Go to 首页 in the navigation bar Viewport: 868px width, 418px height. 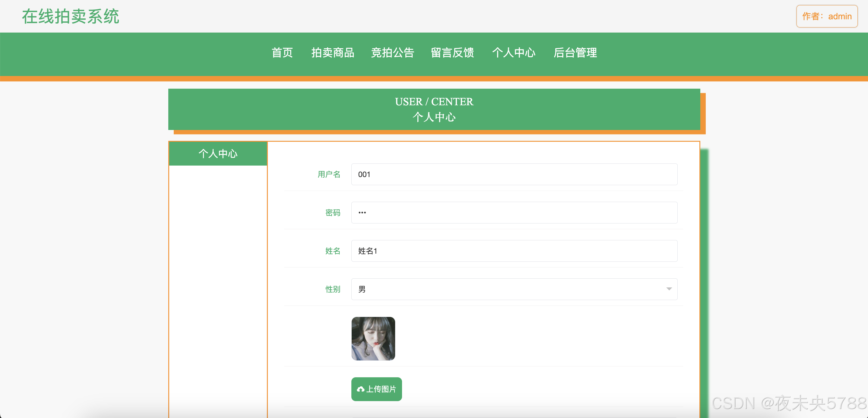[282, 52]
